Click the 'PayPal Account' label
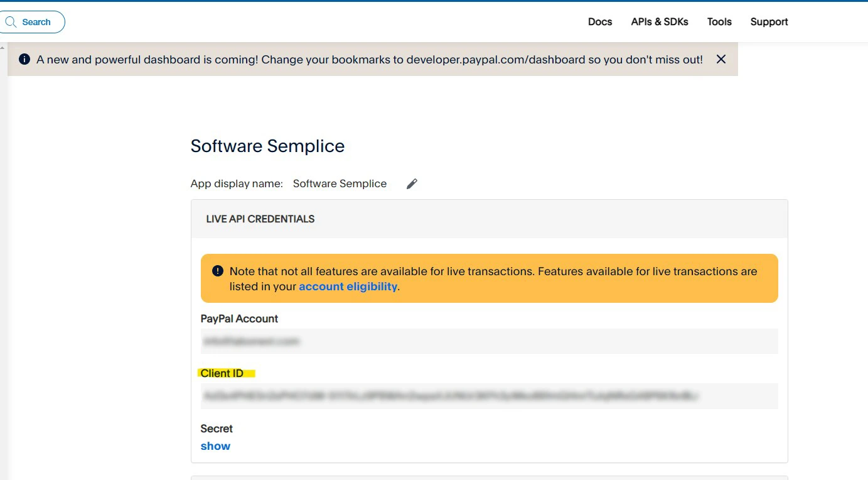 pyautogui.click(x=239, y=319)
